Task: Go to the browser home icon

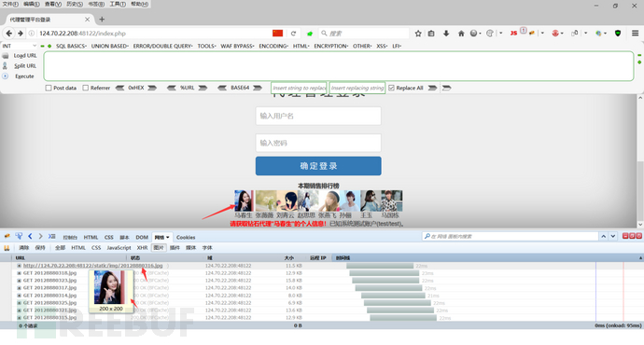Action: tap(461, 34)
